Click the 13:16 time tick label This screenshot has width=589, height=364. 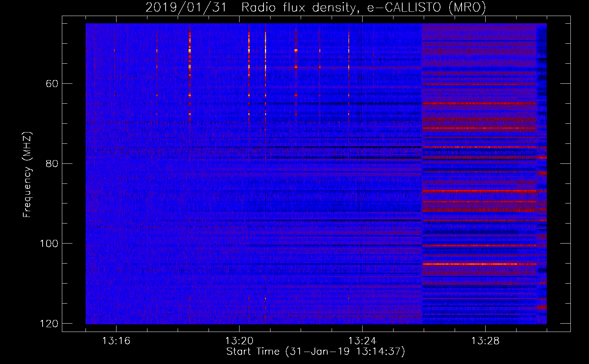(x=116, y=341)
